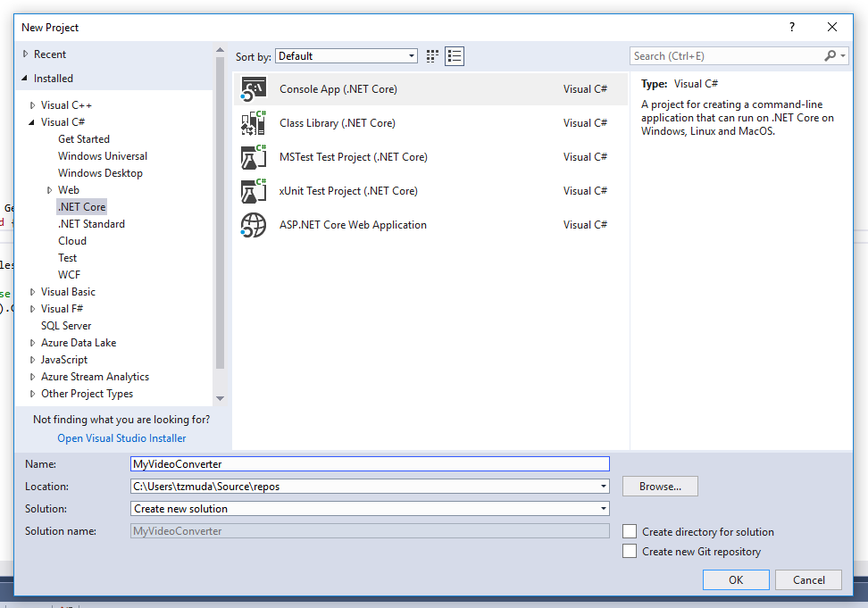
Task: Click the tree scroll down arrow
Action: [x=220, y=398]
